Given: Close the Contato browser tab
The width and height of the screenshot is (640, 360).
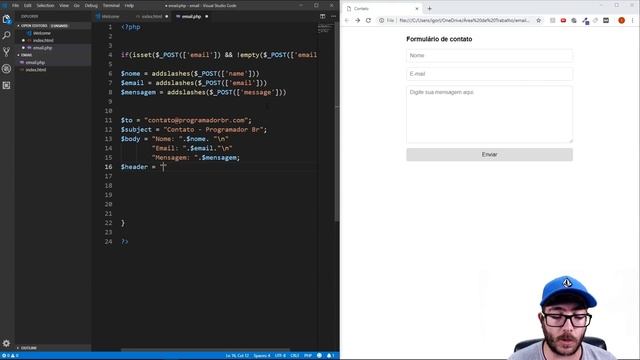Looking at the screenshot, I should (417, 9).
